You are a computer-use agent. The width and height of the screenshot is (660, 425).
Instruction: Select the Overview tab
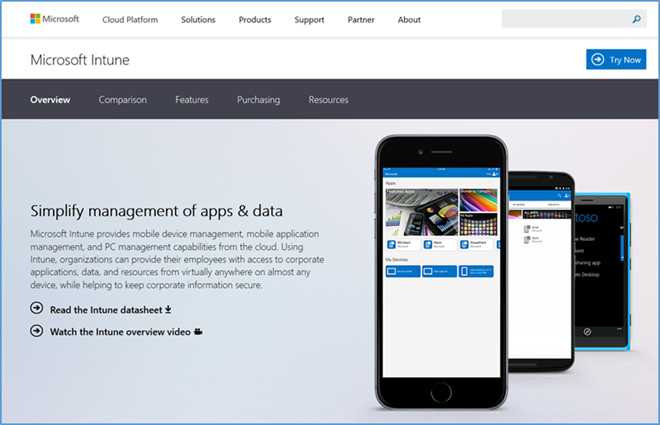click(x=50, y=100)
